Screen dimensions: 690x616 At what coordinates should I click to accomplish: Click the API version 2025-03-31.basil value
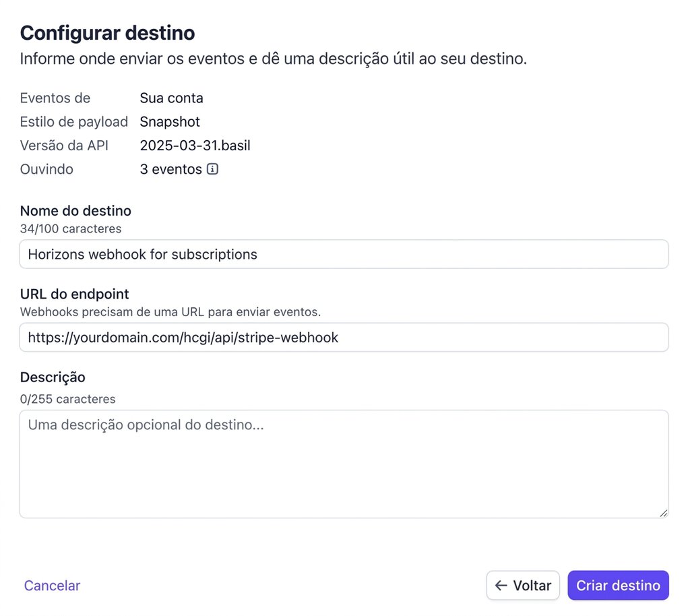[195, 145]
